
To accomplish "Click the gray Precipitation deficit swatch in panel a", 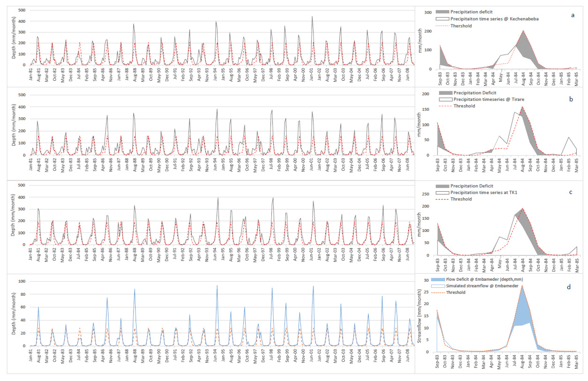I will [442, 12].
